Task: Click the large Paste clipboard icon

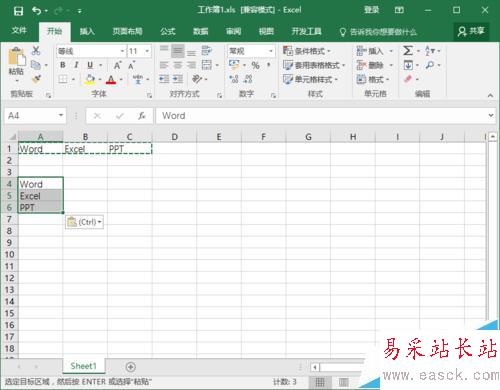Action: [x=16, y=57]
